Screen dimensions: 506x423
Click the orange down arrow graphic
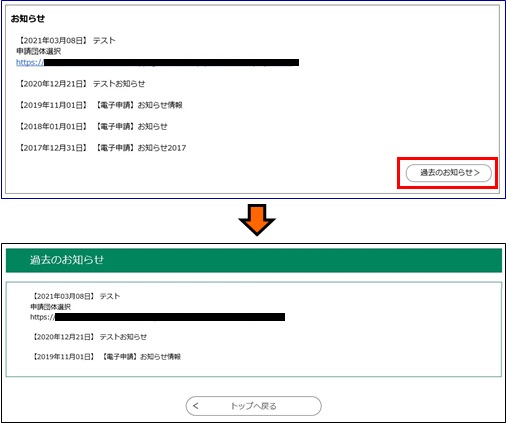click(257, 220)
